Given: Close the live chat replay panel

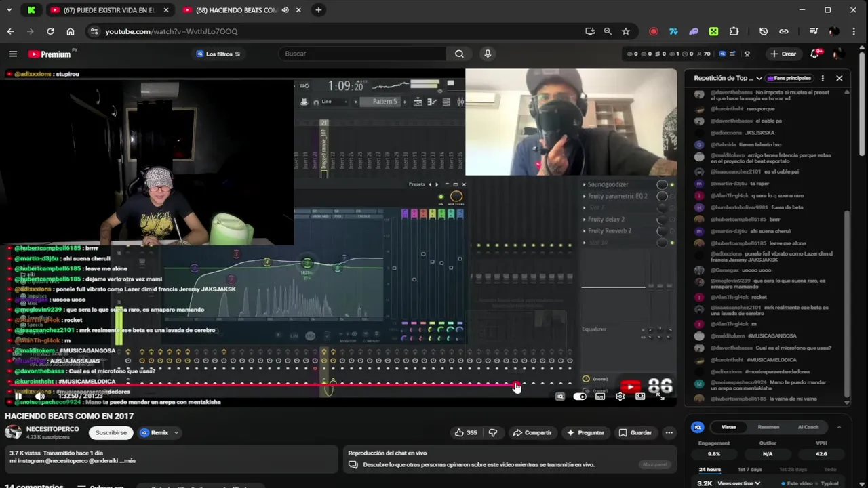Looking at the screenshot, I should click(x=839, y=78).
